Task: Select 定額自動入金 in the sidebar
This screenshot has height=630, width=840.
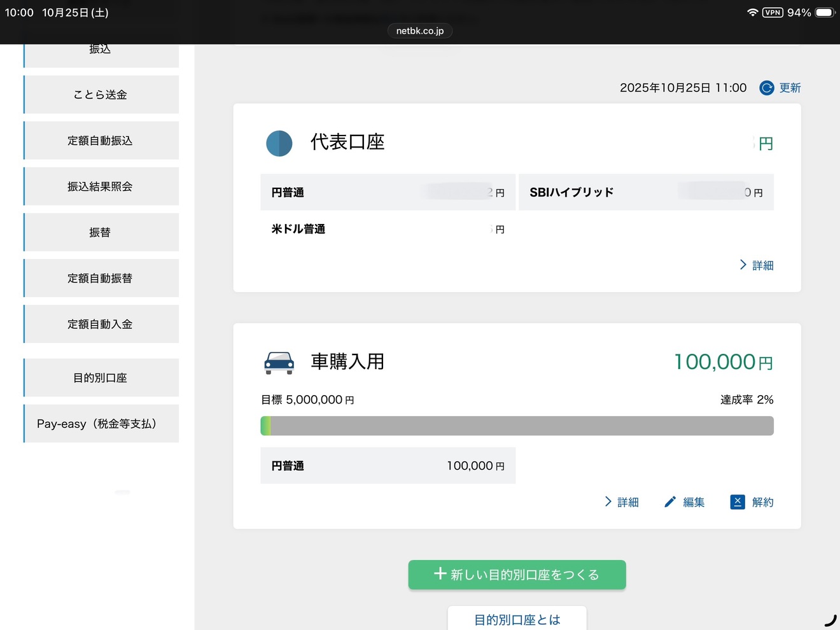Action: (101, 323)
